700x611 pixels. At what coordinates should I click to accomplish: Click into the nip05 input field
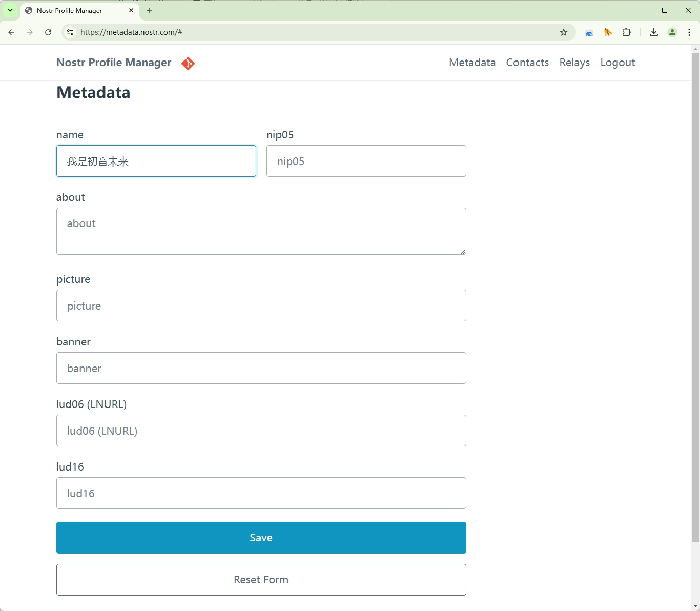pyautogui.click(x=366, y=161)
